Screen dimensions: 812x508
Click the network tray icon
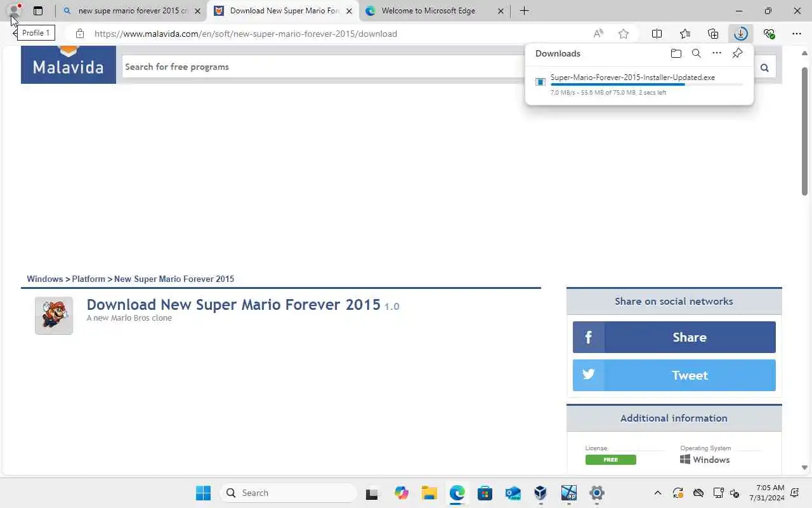pyautogui.click(x=718, y=493)
